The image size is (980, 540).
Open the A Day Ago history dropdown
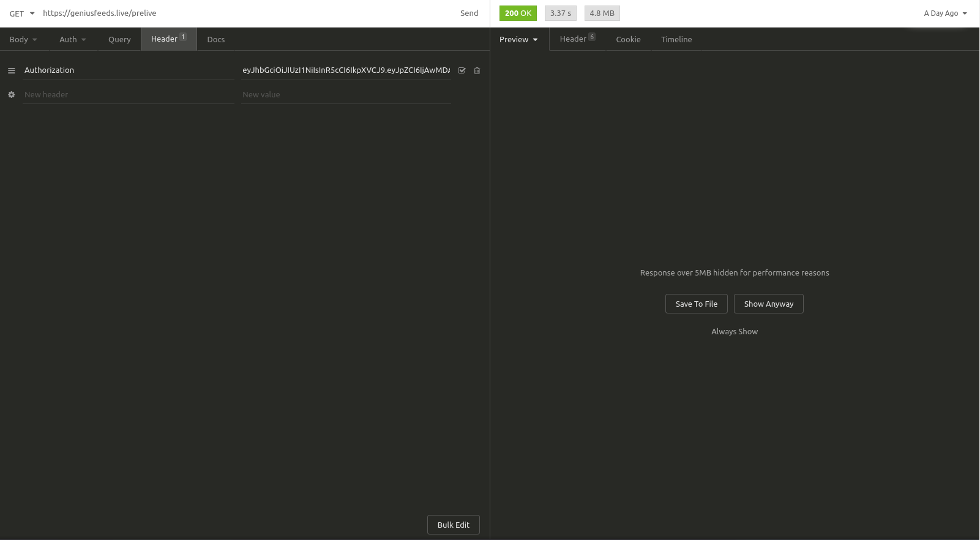pos(945,13)
